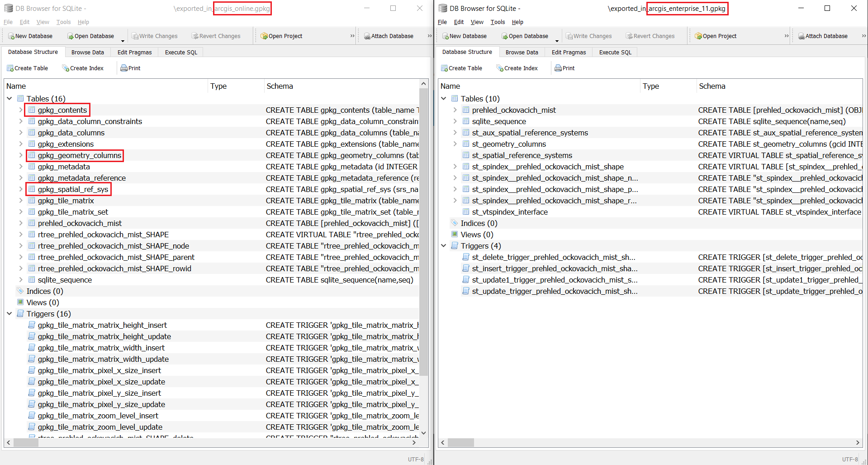Click New Database icon in right window
The height and width of the screenshot is (465, 868).
pyautogui.click(x=446, y=36)
